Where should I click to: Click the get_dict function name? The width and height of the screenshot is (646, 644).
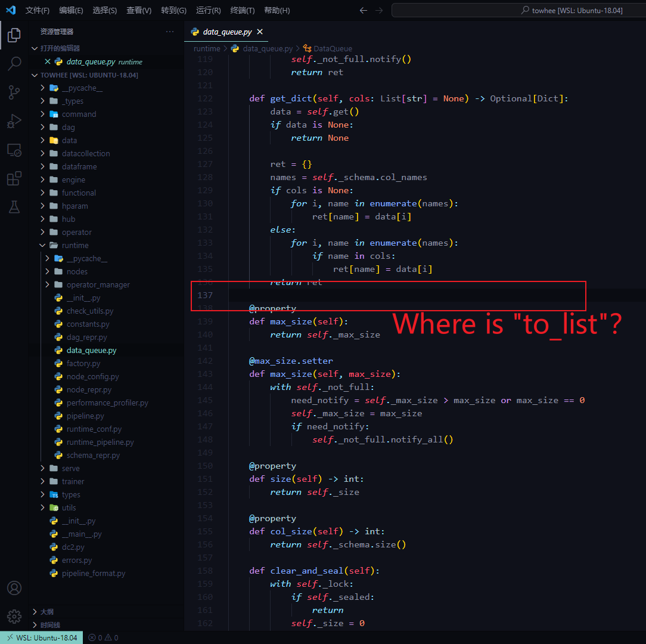(x=291, y=98)
